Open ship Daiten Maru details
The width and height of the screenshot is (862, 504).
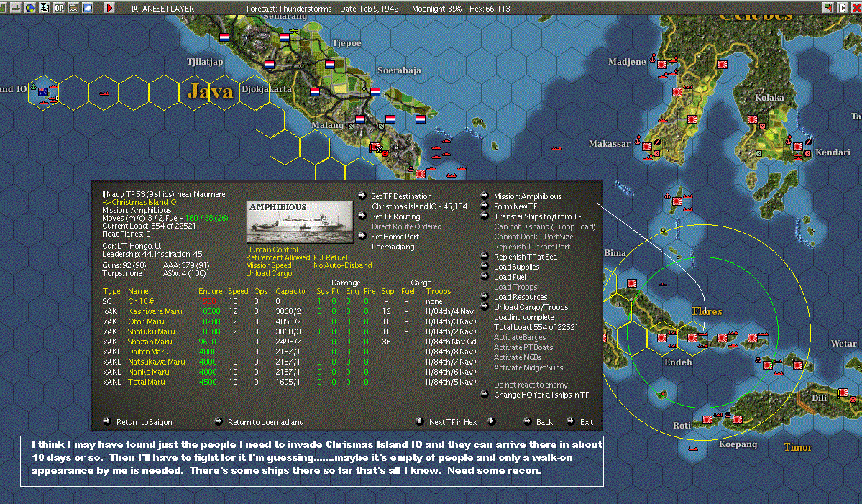[x=148, y=352]
